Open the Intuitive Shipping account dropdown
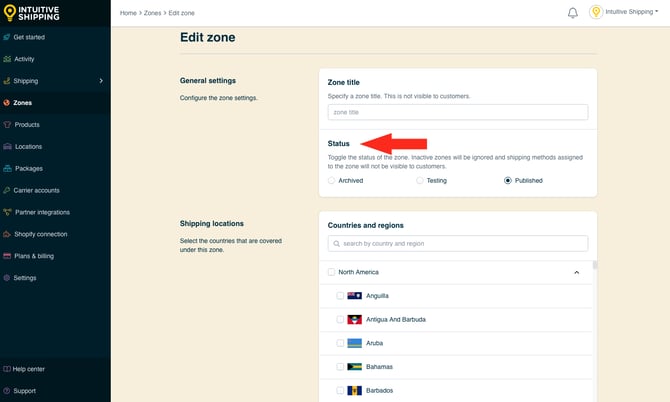This screenshot has height=402, width=670. tap(625, 13)
